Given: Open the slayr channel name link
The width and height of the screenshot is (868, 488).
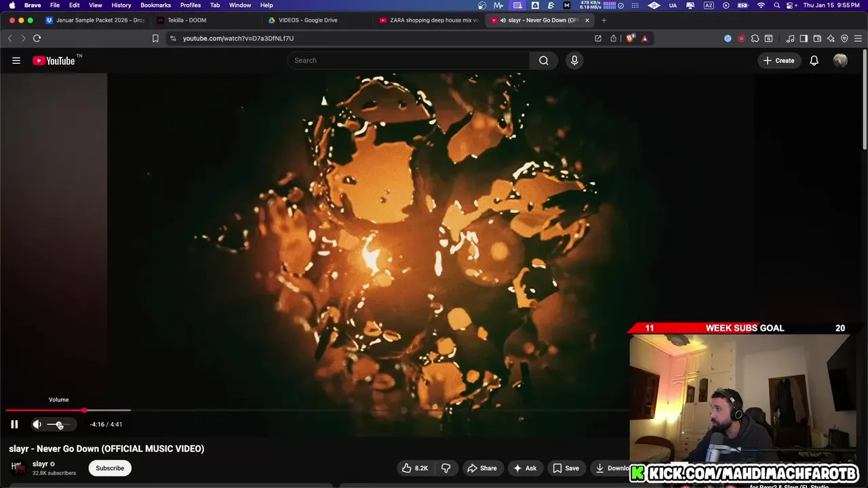Looking at the screenshot, I should (40, 464).
